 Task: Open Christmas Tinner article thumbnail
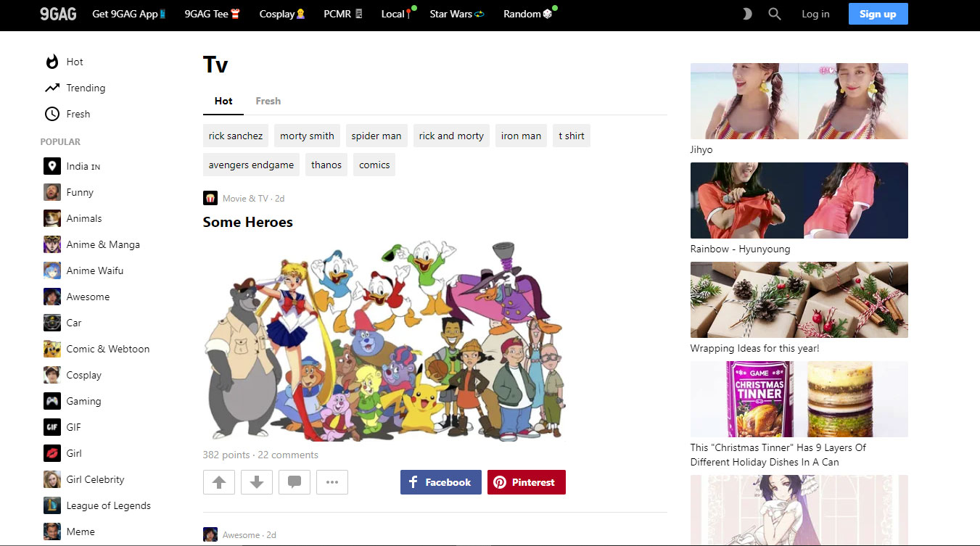coord(799,399)
